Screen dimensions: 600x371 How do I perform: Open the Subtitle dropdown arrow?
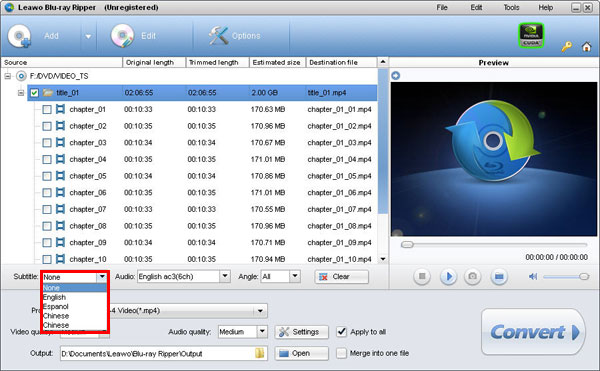coord(102,277)
